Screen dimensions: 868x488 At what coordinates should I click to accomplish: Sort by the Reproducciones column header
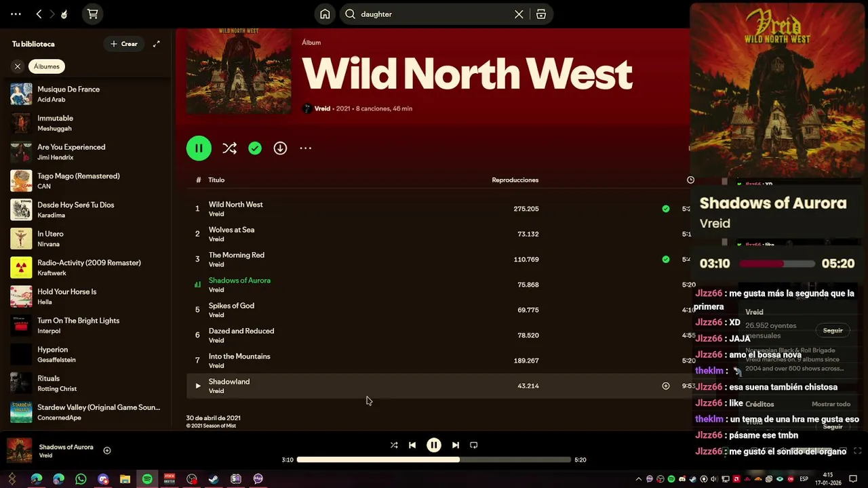(515, 180)
